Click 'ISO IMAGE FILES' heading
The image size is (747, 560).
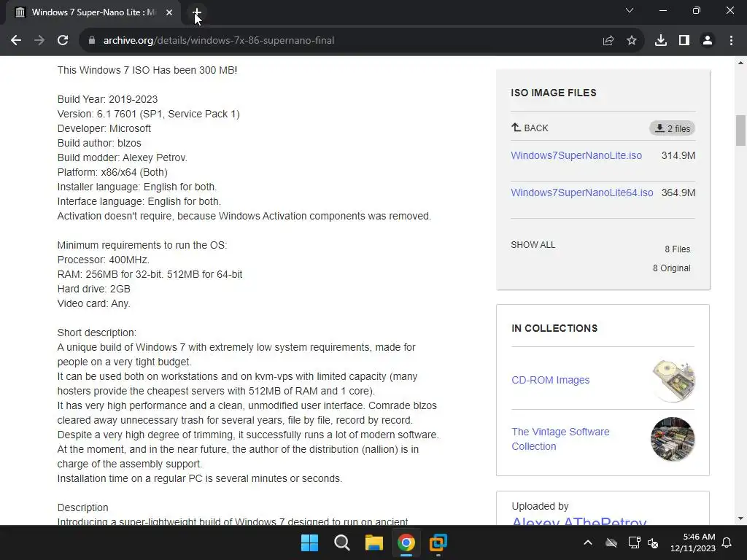click(554, 93)
